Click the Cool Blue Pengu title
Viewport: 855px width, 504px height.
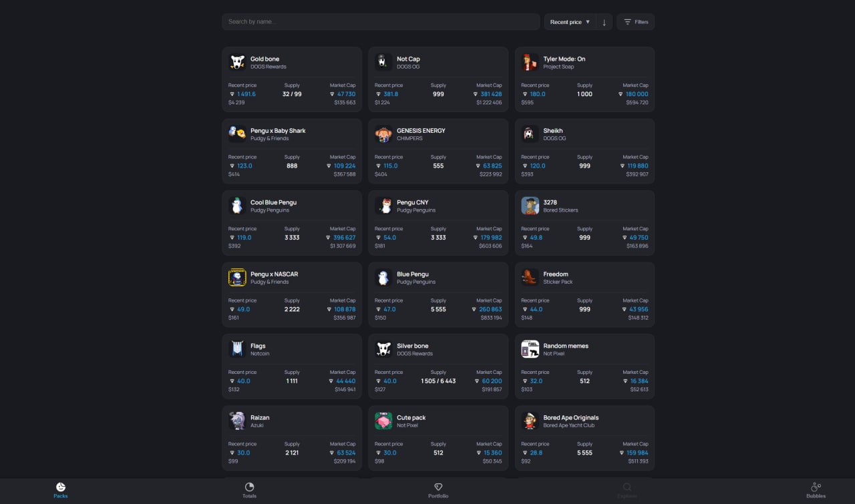[x=273, y=202]
